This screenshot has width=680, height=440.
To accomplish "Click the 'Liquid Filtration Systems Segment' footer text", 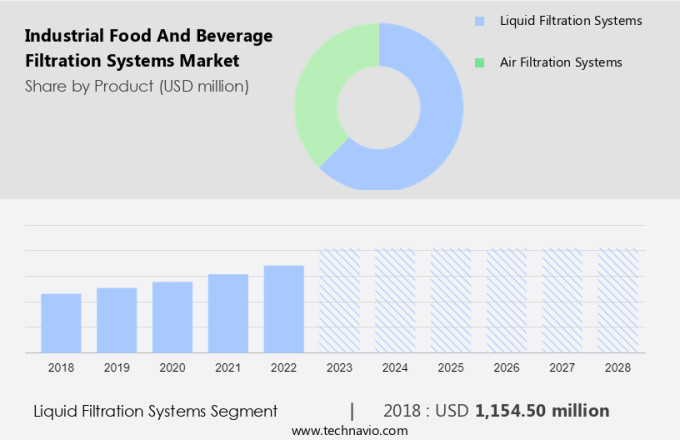I will [x=155, y=411].
